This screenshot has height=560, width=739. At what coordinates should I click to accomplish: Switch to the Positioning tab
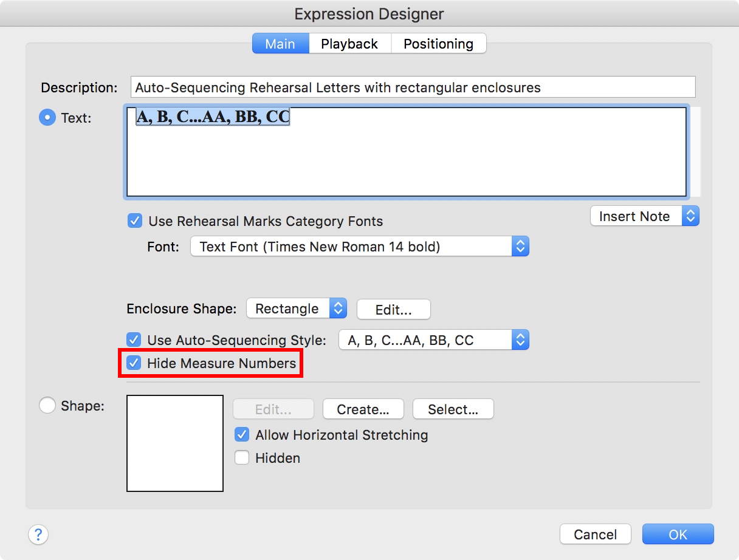(x=438, y=44)
